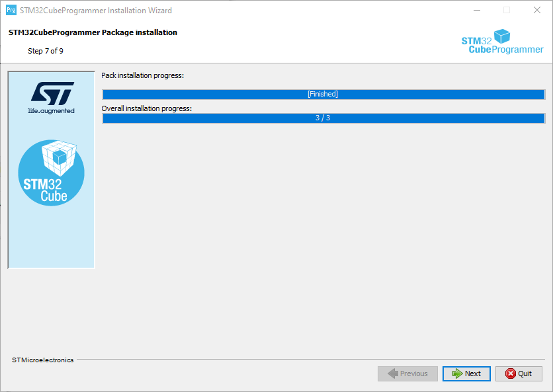Click the Pack installation progress bar marked Finished

click(323, 94)
